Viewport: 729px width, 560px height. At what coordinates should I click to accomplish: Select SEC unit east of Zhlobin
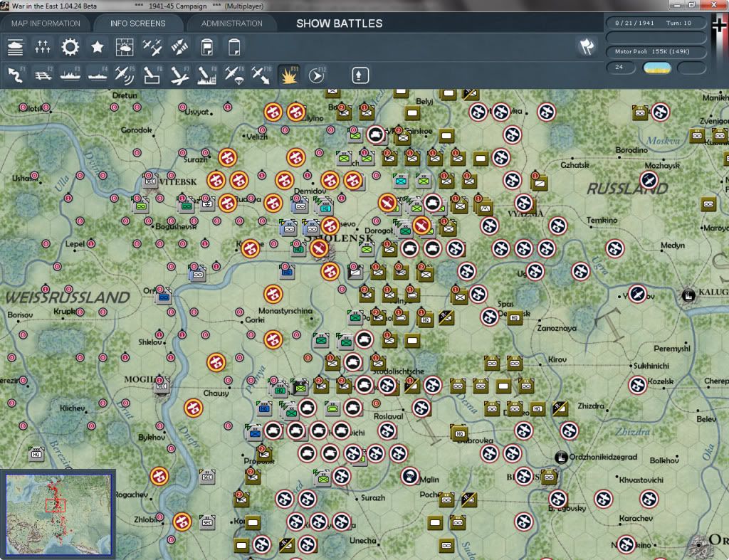207,522
